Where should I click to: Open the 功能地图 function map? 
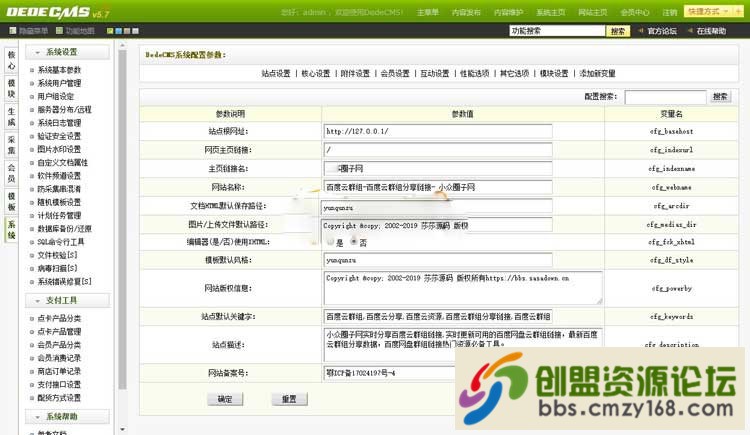pos(75,31)
